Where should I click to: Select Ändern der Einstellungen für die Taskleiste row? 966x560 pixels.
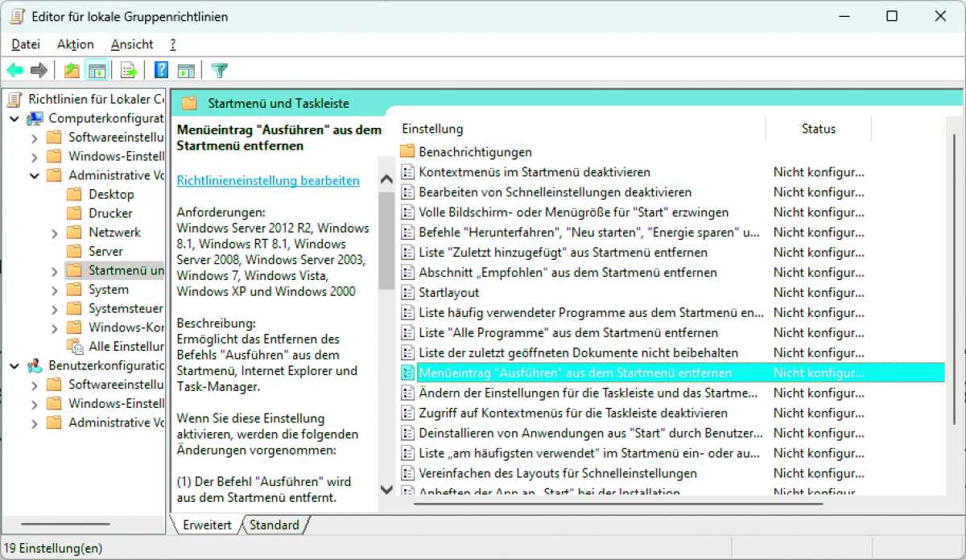point(588,393)
